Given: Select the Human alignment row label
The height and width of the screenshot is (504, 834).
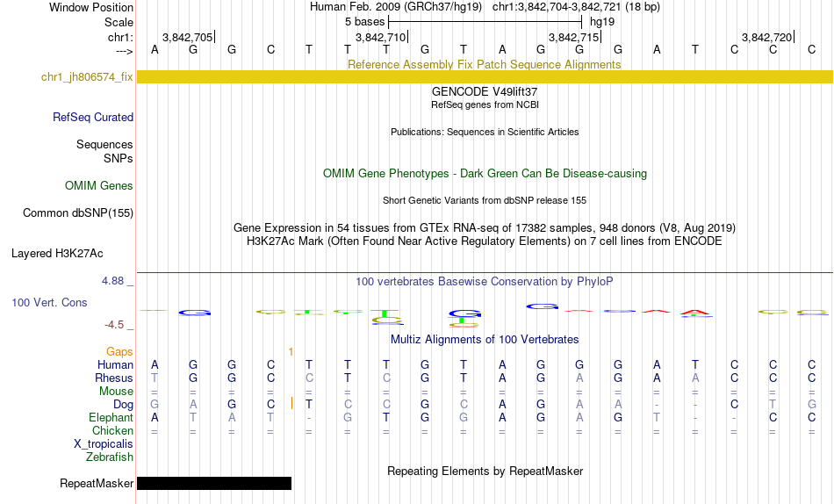Looking at the screenshot, I should [x=115, y=364].
